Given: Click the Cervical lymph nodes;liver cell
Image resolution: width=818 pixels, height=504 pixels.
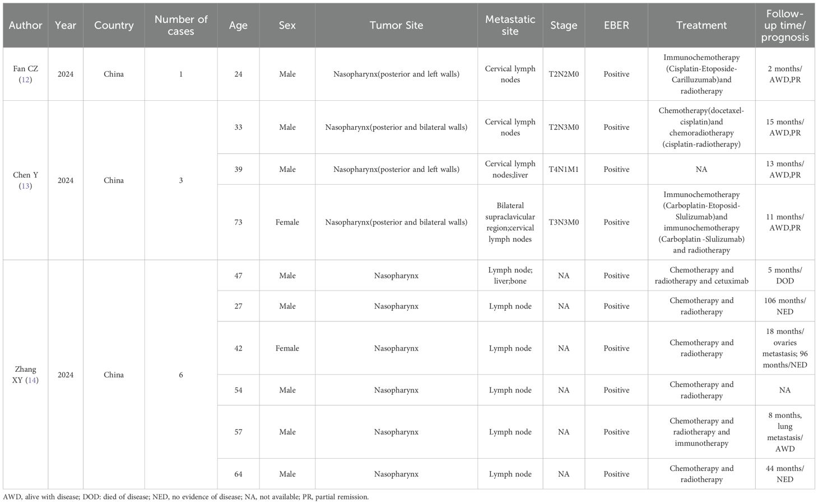Looking at the screenshot, I should pyautogui.click(x=510, y=169).
